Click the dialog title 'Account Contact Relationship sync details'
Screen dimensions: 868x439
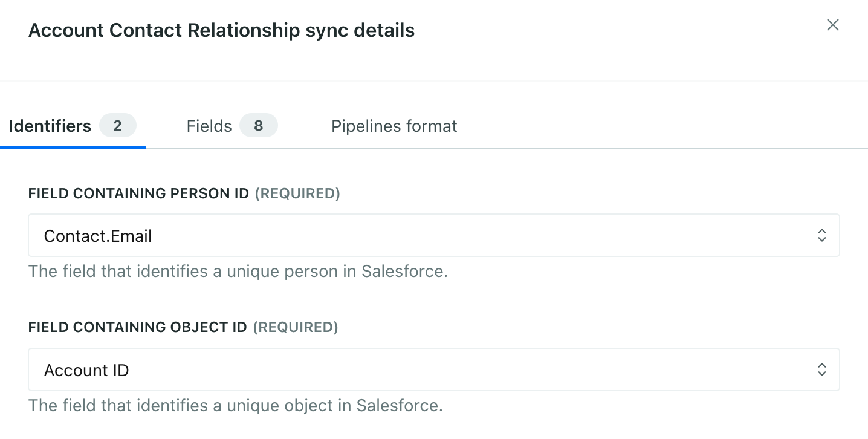coord(222,30)
